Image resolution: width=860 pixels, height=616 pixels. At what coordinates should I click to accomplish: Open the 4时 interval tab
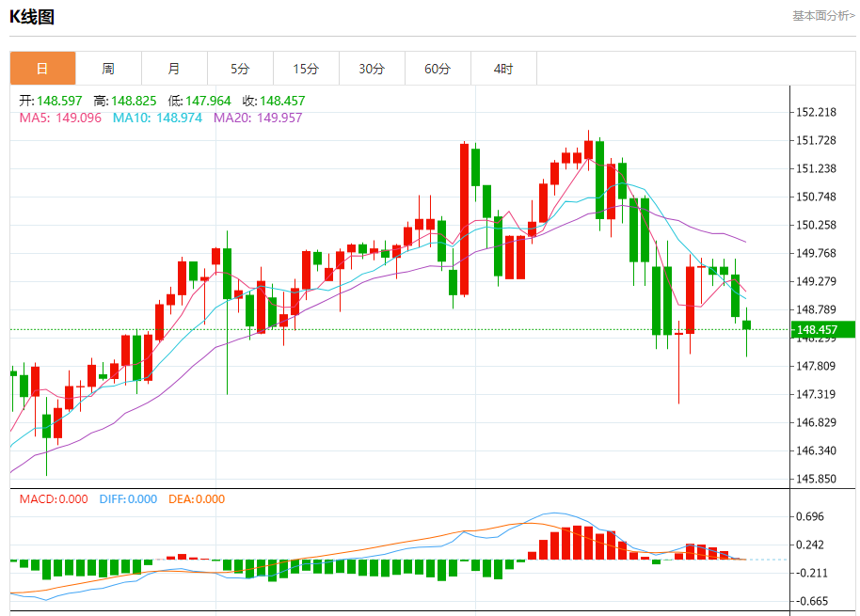(x=503, y=69)
